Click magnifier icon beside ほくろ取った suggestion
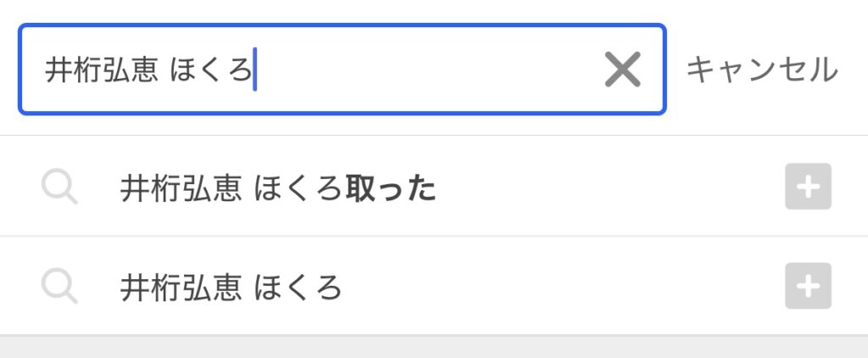The image size is (868, 358). pyautogui.click(x=59, y=187)
